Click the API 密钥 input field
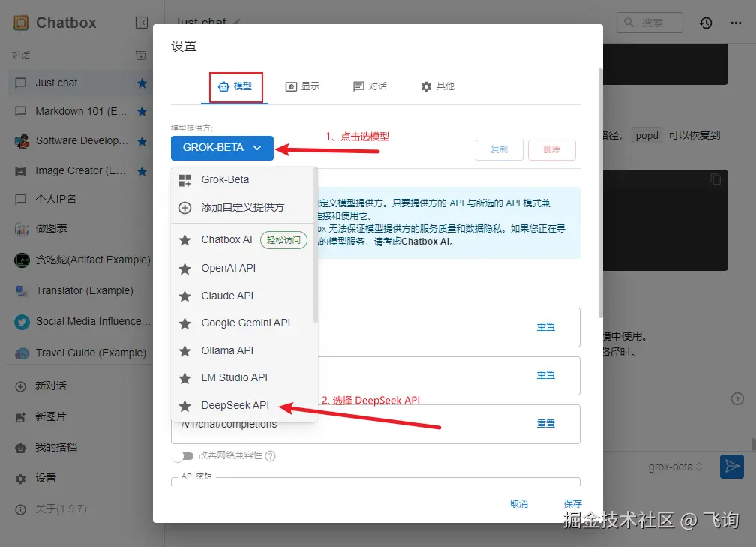This screenshot has width=756, height=547. coord(376,482)
